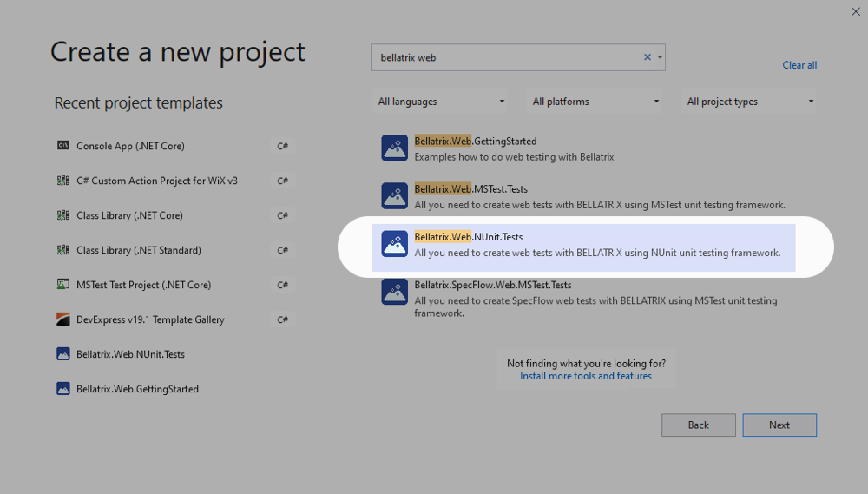This screenshot has height=494, width=868.
Task: Click the Bellatrix.SpecFlow.Web.MSTest.Tests result icon
Action: pyautogui.click(x=394, y=292)
